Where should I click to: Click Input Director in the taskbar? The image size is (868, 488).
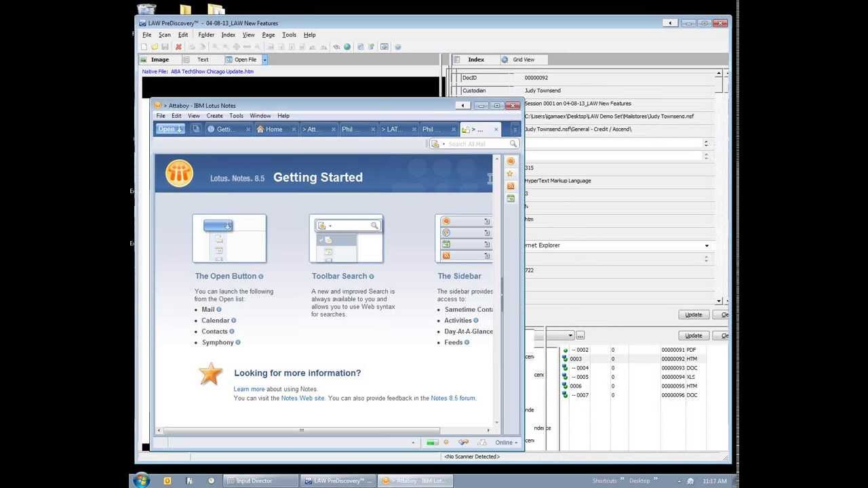pyautogui.click(x=262, y=481)
